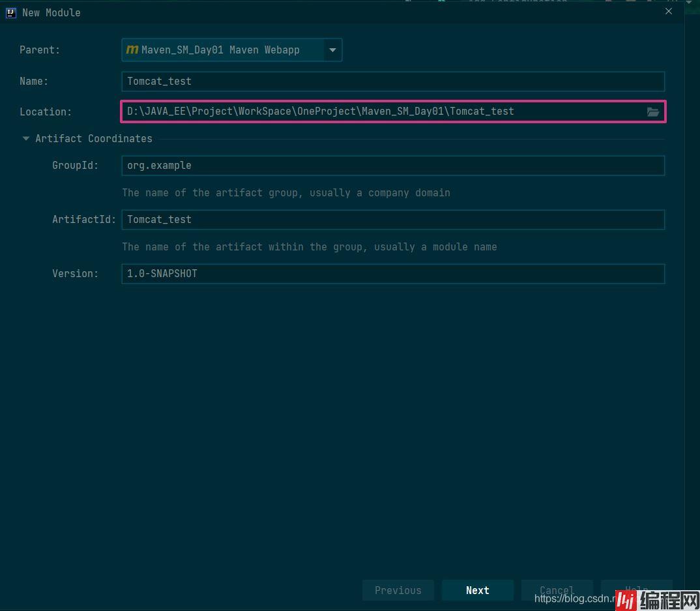Click the Maven 'm' icon in Parent field
700x611 pixels.
click(x=132, y=50)
